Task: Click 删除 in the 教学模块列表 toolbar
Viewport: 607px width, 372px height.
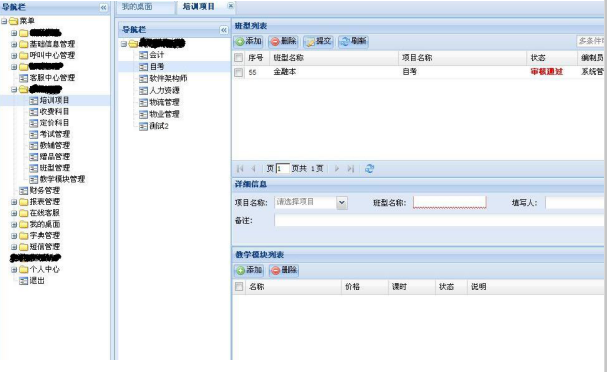Action: point(284,270)
